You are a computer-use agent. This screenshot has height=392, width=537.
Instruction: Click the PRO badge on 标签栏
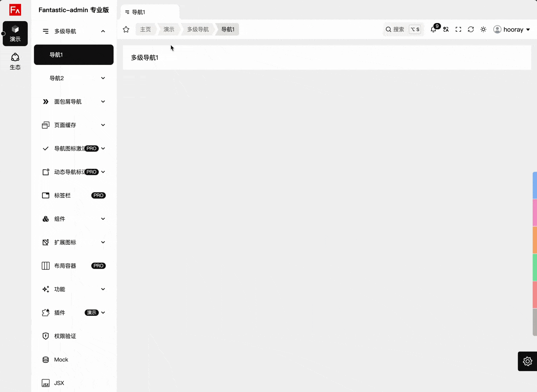point(98,195)
